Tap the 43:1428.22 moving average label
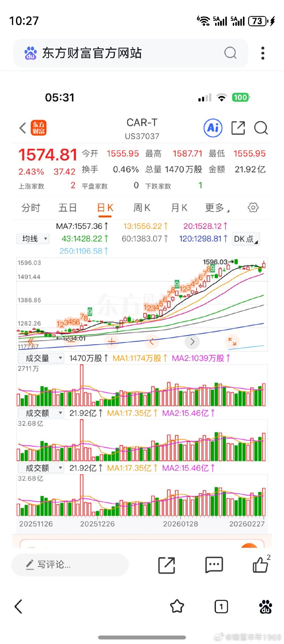The height and width of the screenshot is (644, 284). 85,239
